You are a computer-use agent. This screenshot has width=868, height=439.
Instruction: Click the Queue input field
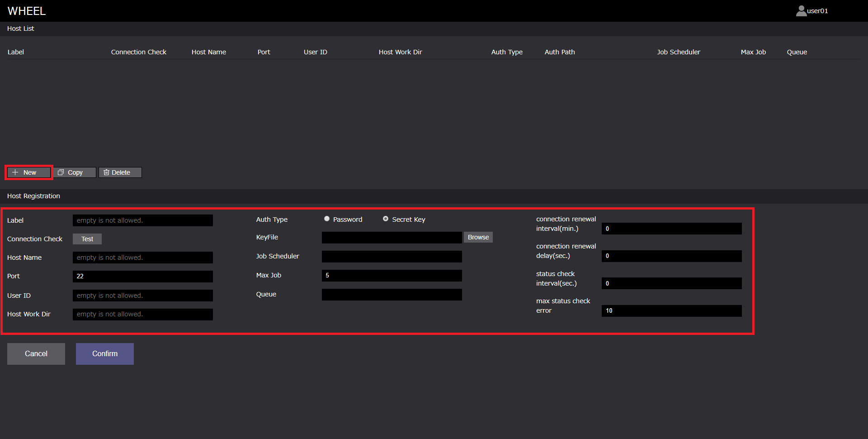tap(392, 295)
